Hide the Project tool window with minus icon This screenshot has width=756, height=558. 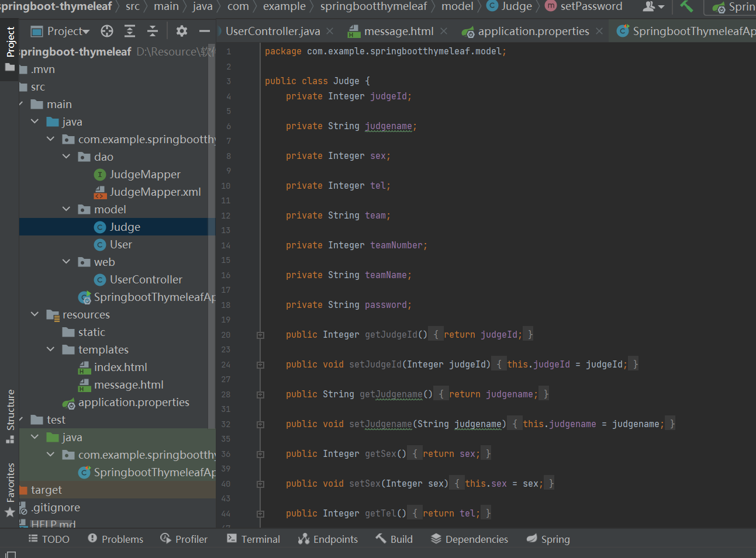coord(204,31)
